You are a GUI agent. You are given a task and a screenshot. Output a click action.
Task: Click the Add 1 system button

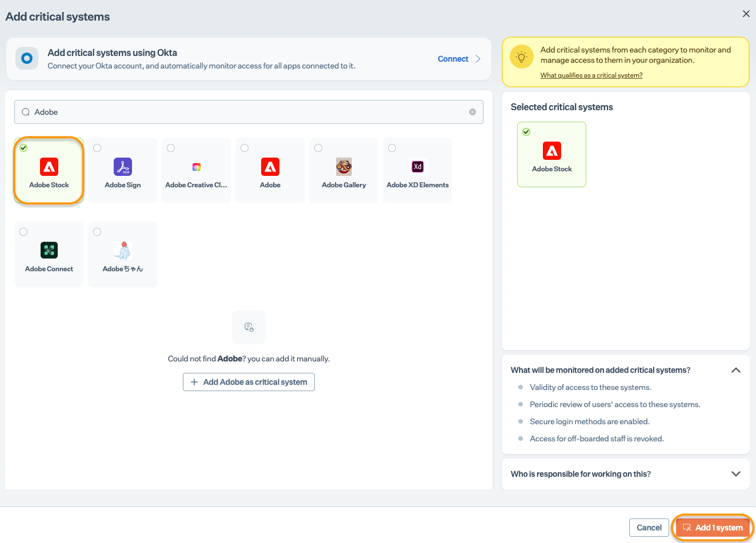(713, 528)
